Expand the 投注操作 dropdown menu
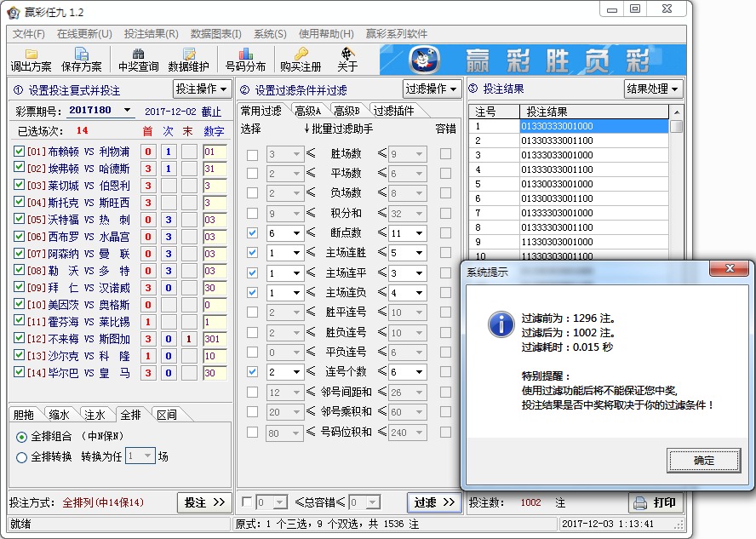This screenshot has height=539, width=756. tap(203, 89)
